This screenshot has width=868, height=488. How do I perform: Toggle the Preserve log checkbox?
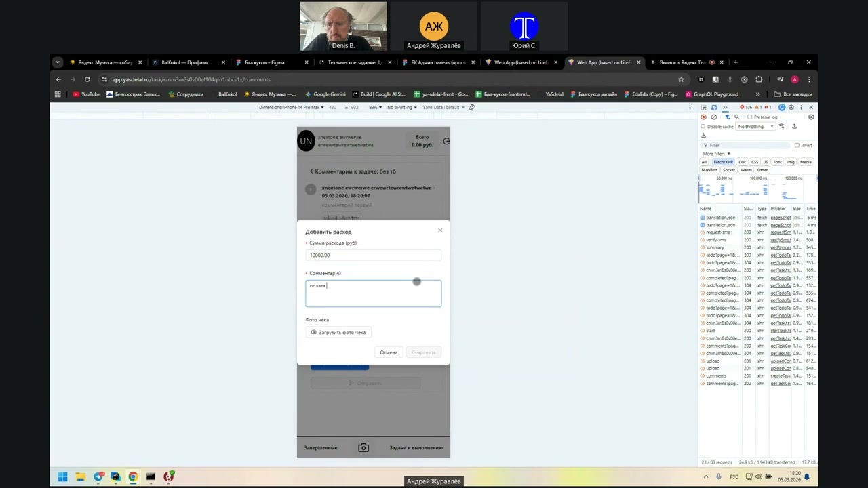[749, 117]
